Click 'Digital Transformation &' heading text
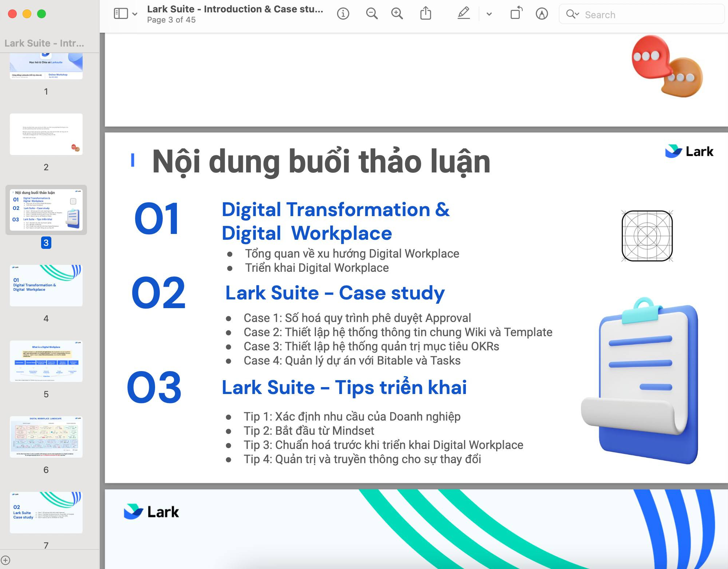Viewport: 728px width, 569px height. (336, 210)
